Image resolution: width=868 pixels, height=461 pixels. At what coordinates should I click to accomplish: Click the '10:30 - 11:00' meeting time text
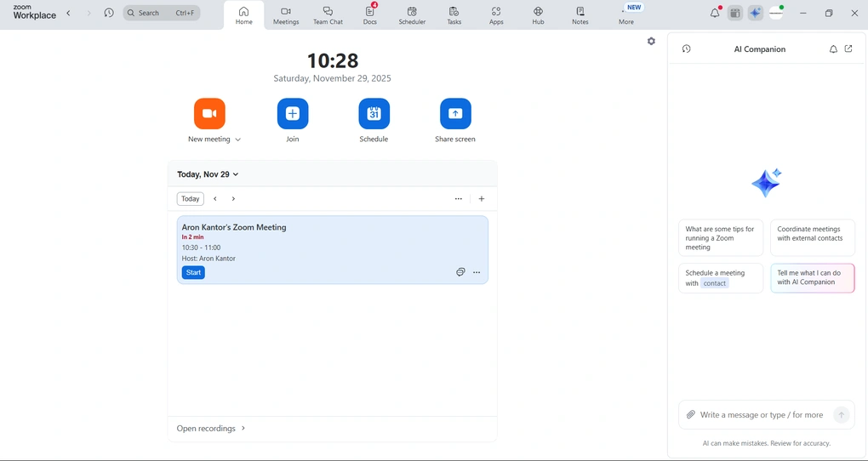[201, 248]
